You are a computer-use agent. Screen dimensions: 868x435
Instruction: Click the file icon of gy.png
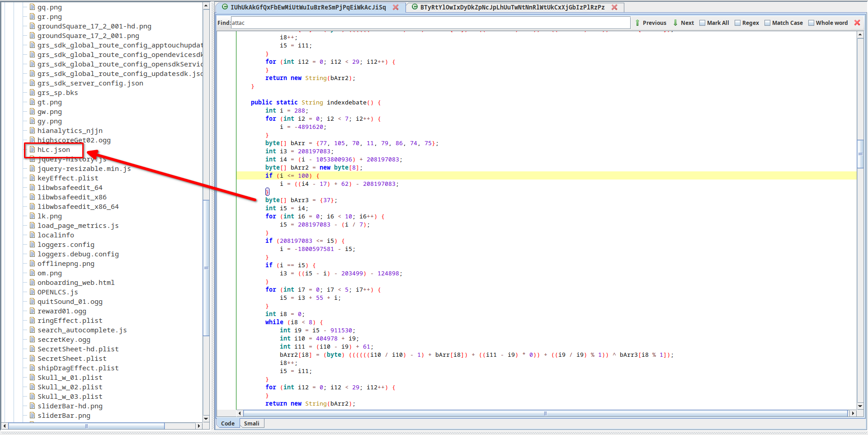(33, 121)
